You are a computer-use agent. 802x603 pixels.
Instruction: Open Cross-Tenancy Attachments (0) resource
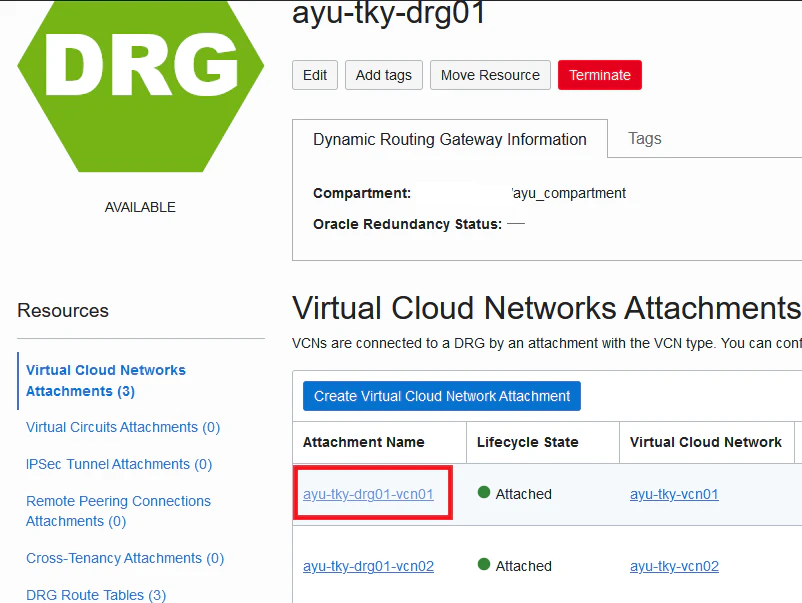125,558
